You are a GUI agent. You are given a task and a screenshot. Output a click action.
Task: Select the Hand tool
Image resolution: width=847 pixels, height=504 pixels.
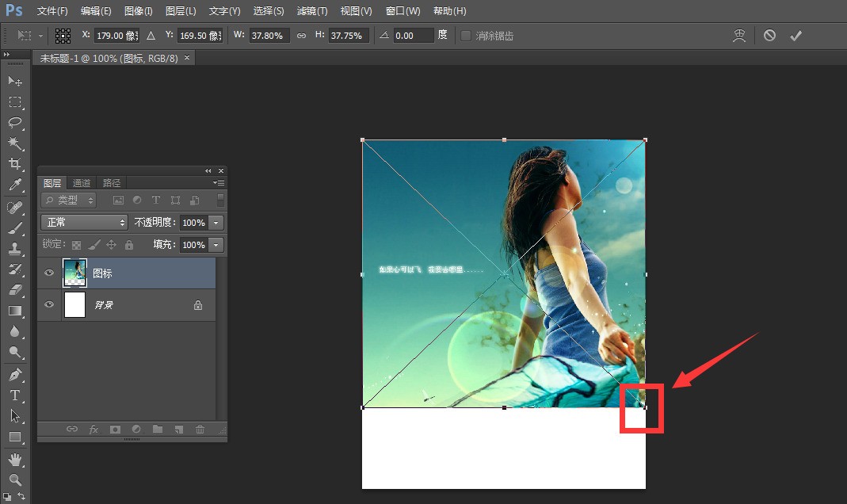14,460
